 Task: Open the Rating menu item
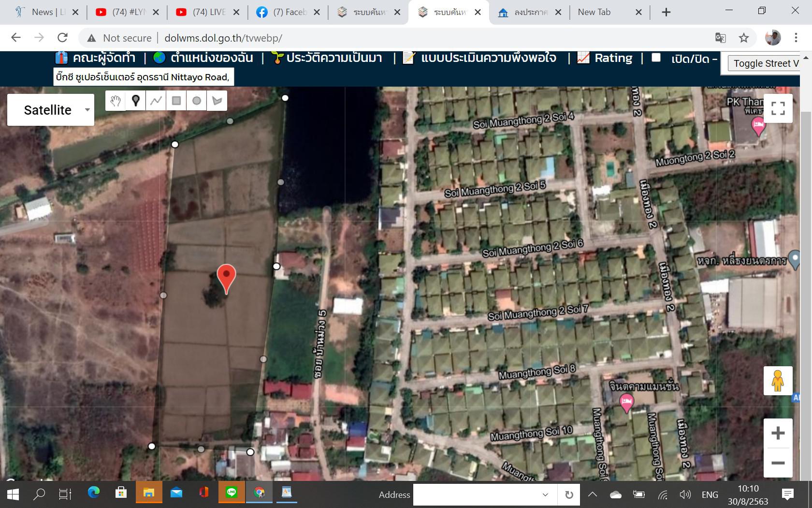click(613, 58)
